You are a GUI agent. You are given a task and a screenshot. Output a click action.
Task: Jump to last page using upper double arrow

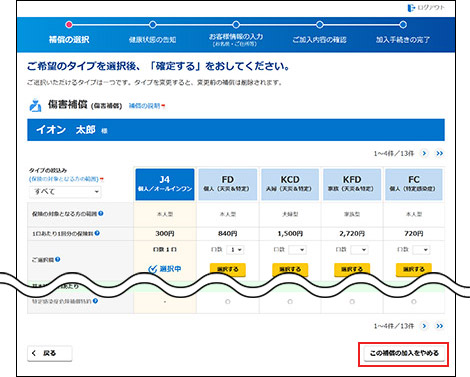[440, 153]
